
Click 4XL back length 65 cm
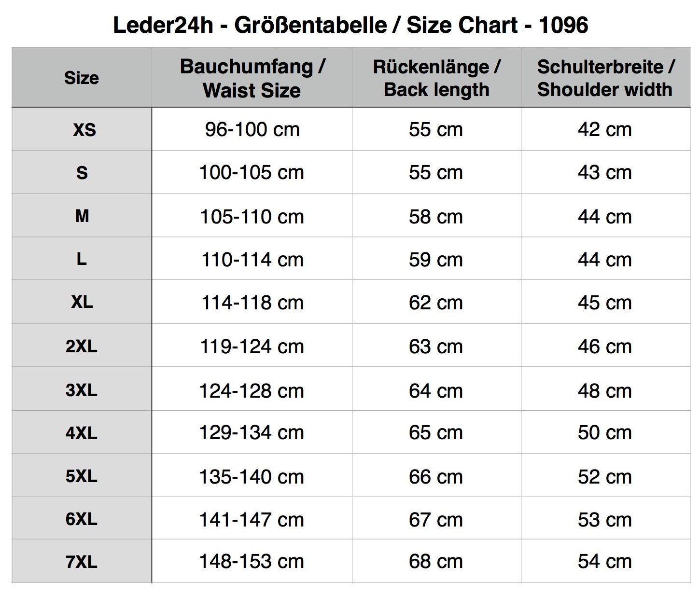tap(435, 432)
